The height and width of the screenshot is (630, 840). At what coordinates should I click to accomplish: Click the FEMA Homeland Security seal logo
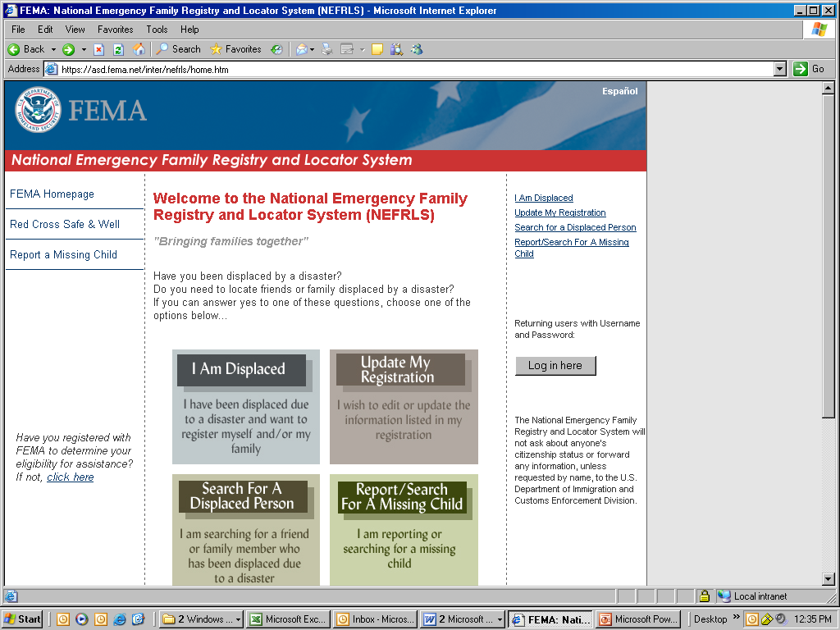(38, 110)
